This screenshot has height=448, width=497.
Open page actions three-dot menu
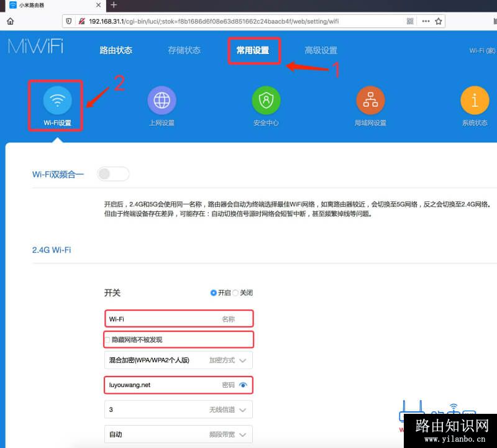point(426,21)
